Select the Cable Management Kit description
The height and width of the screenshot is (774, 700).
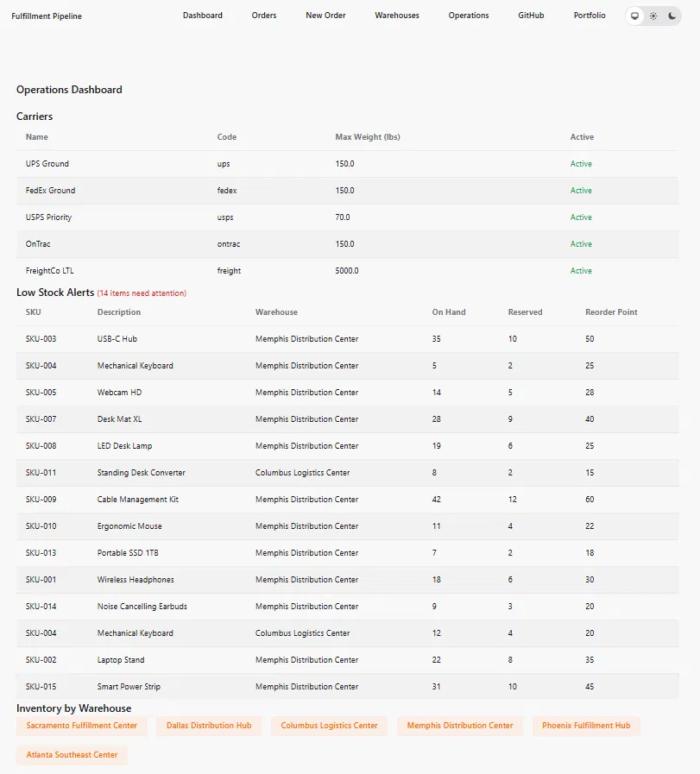(138, 499)
